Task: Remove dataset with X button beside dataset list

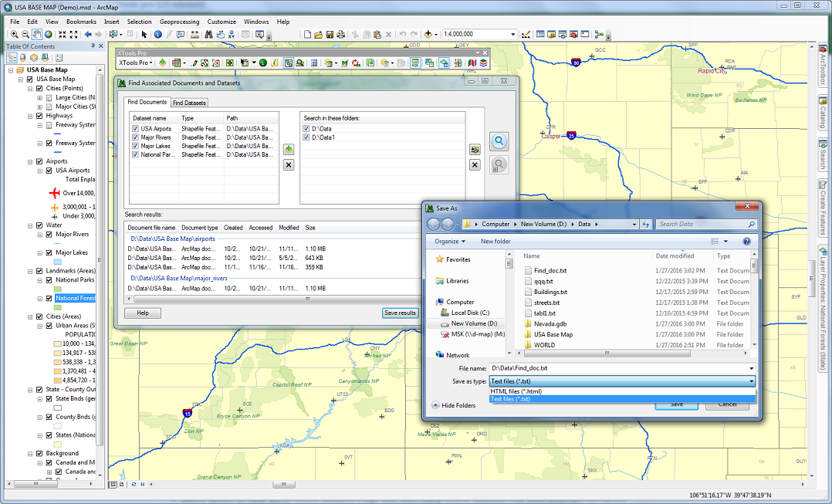Action: click(289, 165)
